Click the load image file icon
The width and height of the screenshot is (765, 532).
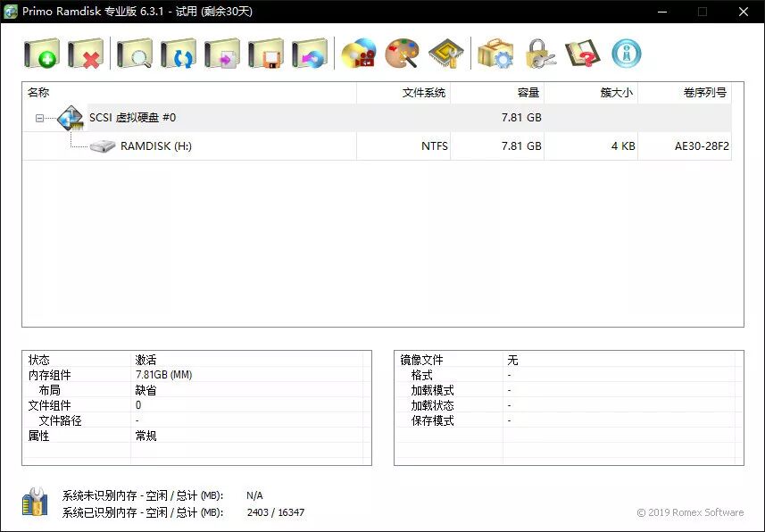coord(222,54)
